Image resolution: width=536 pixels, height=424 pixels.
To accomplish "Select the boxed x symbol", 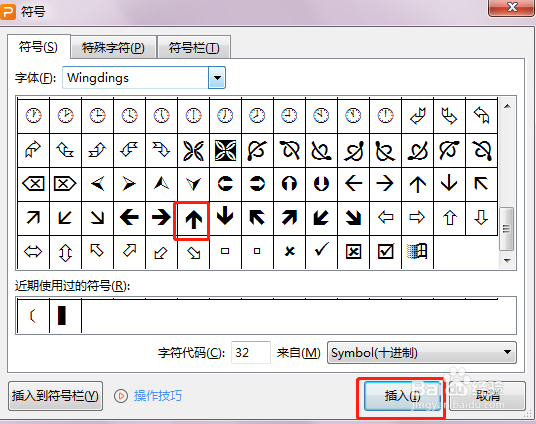I will point(353,252).
